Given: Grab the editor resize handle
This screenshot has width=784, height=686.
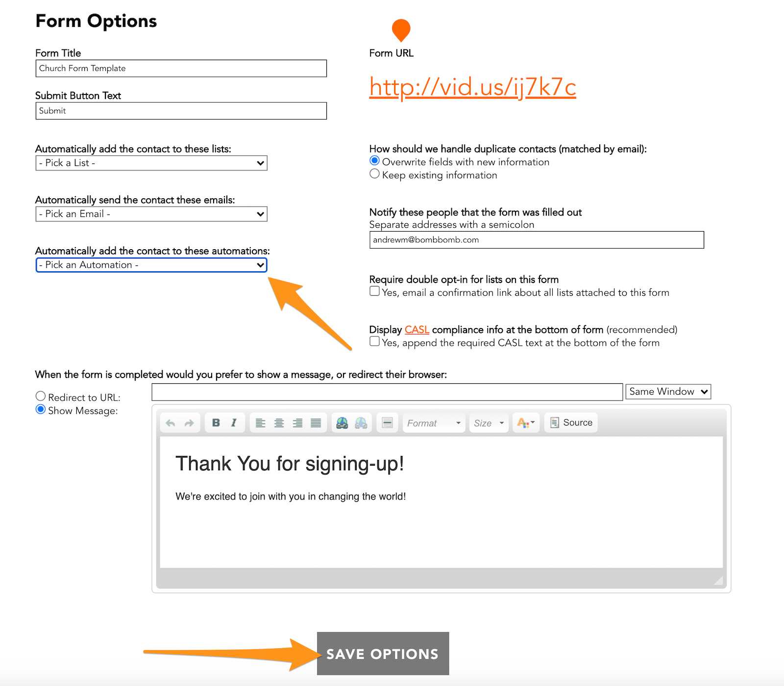Looking at the screenshot, I should (x=719, y=580).
